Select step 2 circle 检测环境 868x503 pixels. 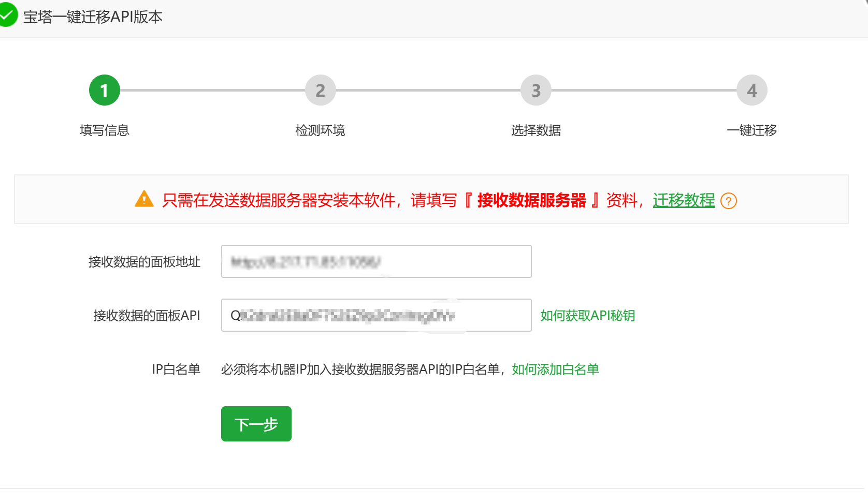pos(321,90)
